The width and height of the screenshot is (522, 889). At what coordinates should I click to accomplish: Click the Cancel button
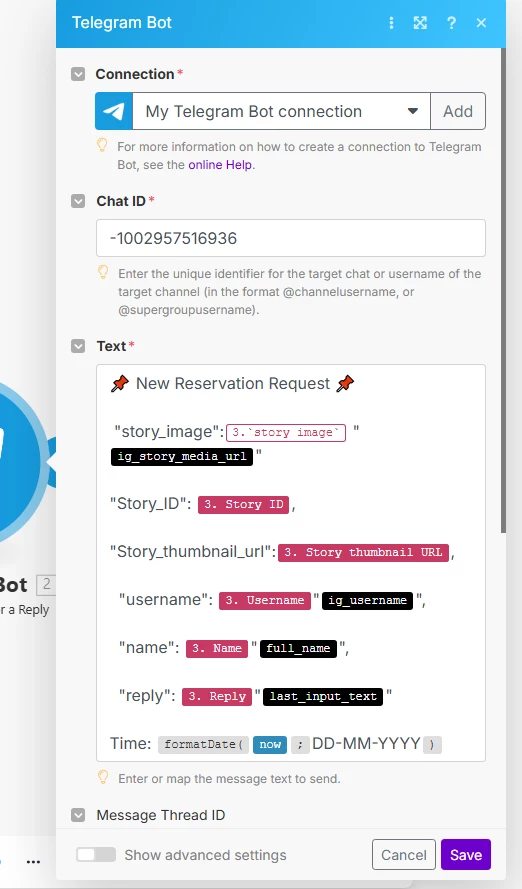pos(404,854)
